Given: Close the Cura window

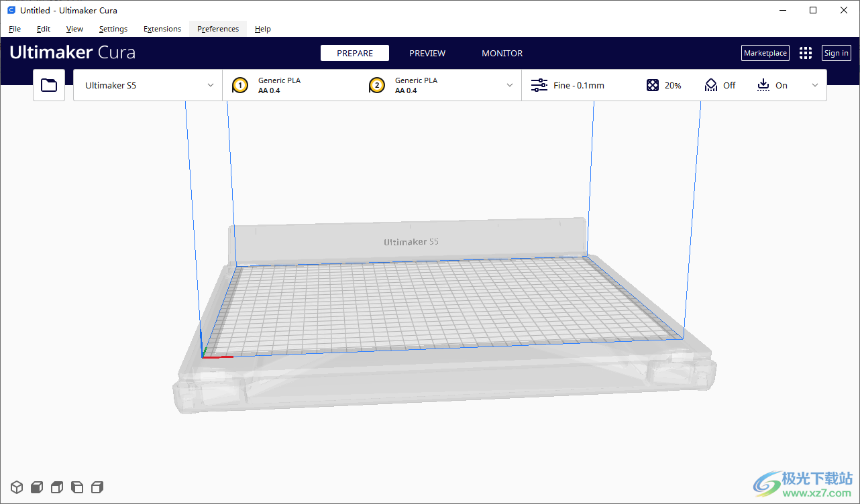Looking at the screenshot, I should point(844,10).
